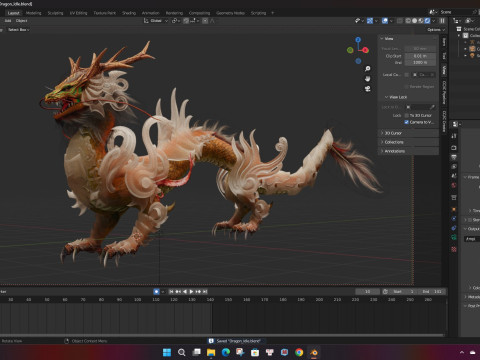This screenshot has height=360, width=480.
Task: Toggle snapping magnet icon
Action: point(186,21)
